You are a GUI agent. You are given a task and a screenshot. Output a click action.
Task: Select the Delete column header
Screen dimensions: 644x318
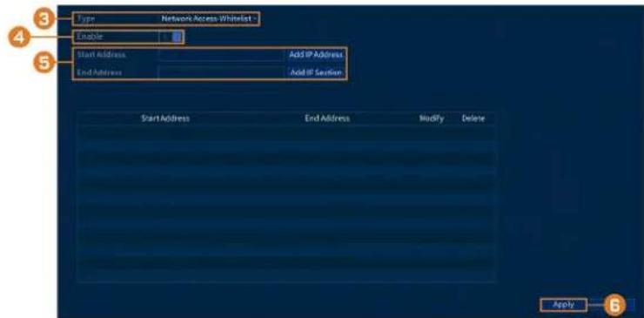473,118
